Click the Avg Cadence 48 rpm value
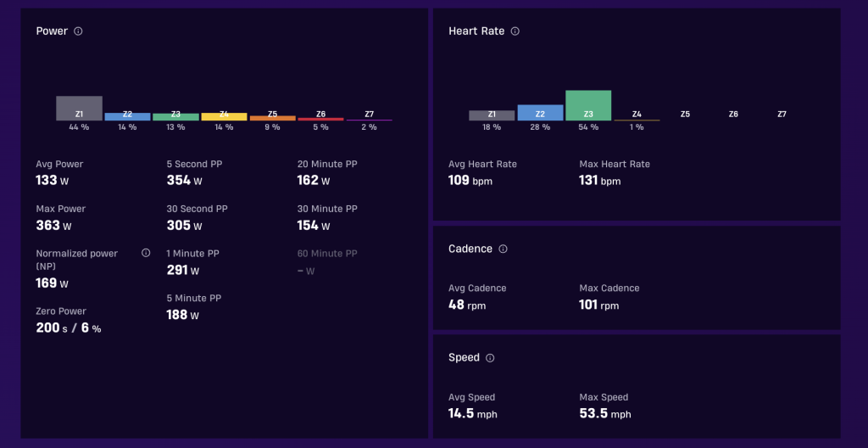 click(467, 305)
